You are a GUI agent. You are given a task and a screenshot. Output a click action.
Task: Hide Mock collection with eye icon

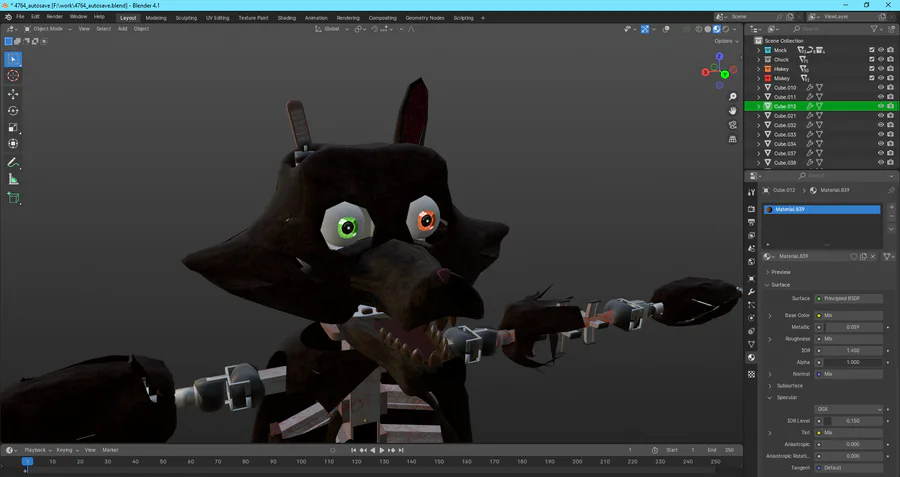click(881, 50)
